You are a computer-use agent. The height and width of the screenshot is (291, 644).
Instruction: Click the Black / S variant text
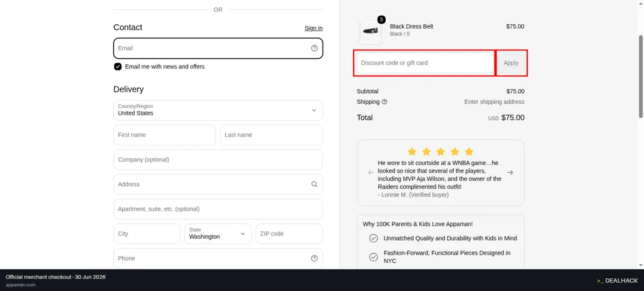(x=400, y=34)
